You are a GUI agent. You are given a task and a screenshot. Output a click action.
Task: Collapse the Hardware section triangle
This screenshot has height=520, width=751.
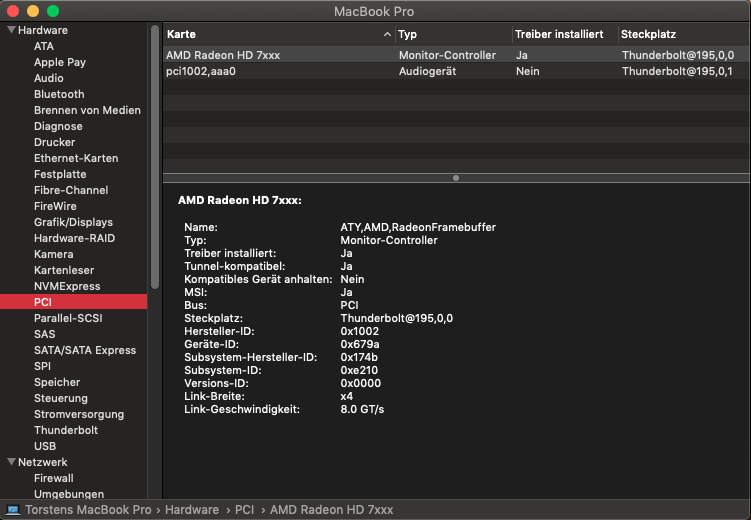pyautogui.click(x=11, y=30)
